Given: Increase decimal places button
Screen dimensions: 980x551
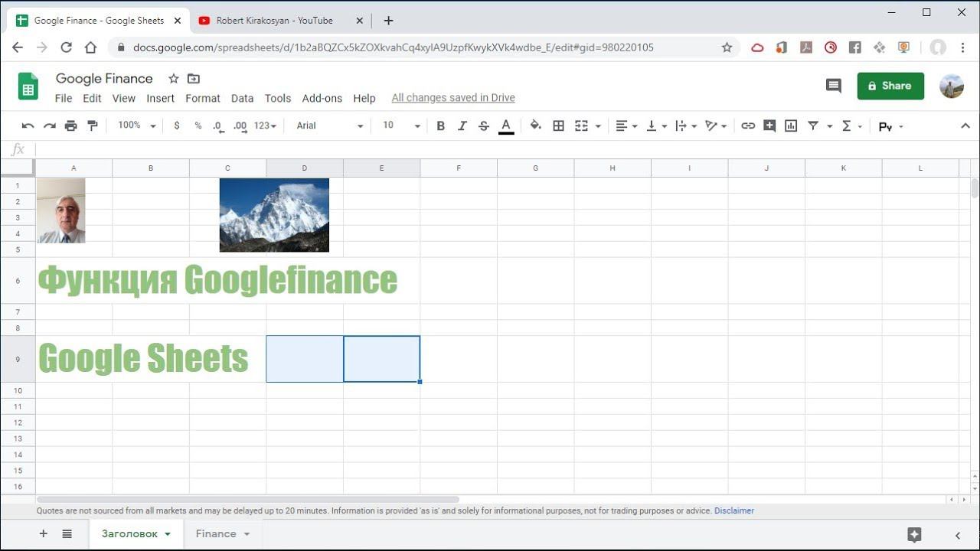Looking at the screenshot, I should [240, 126].
